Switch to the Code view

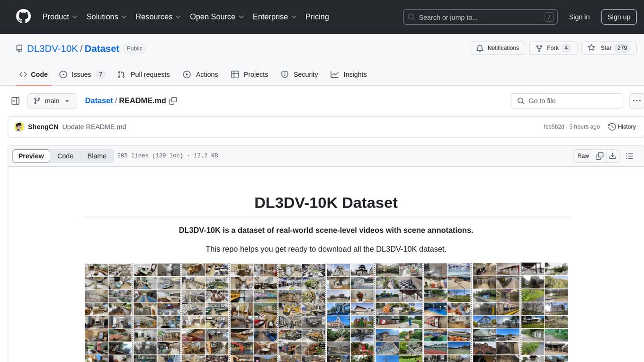tap(65, 156)
